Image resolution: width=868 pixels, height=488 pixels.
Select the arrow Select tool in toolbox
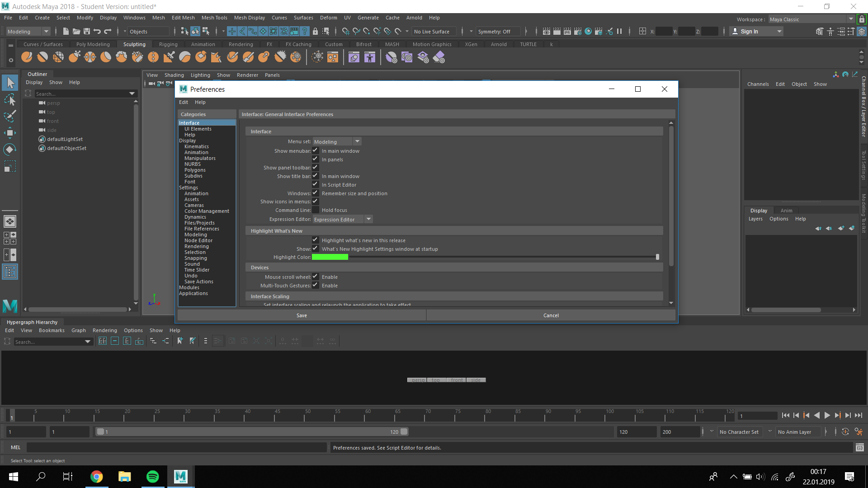coord(10,83)
